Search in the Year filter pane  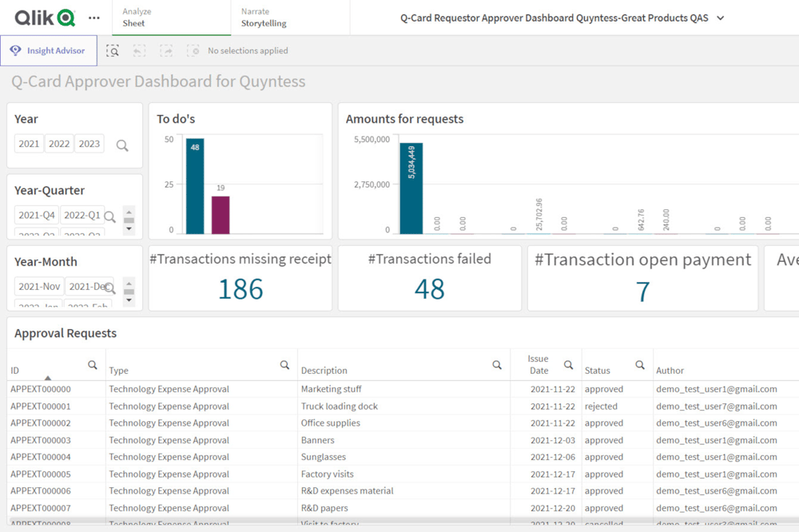click(x=122, y=145)
